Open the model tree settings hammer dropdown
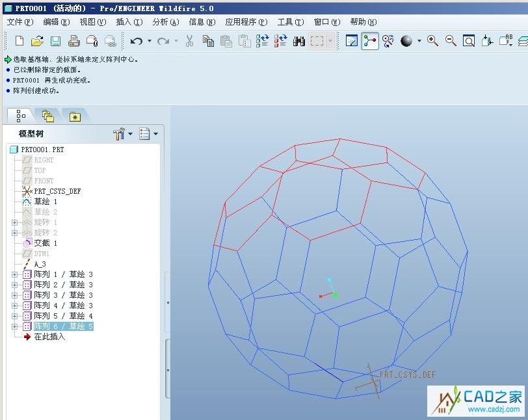528x420 pixels. tap(122, 134)
